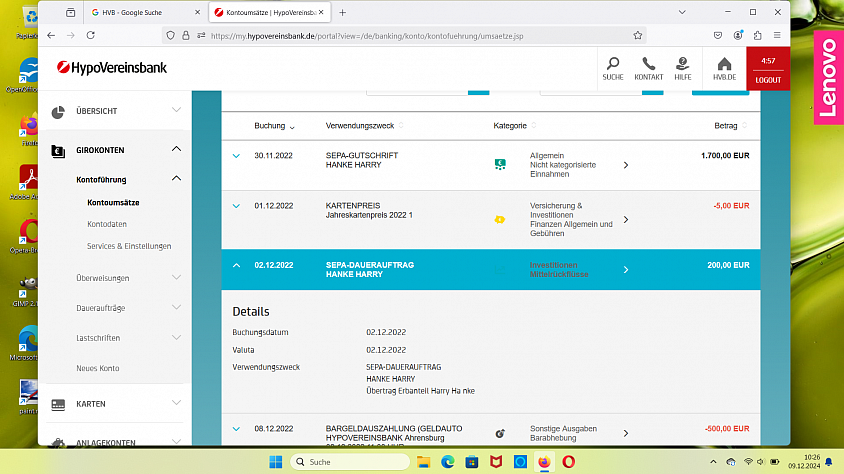Click the 1.700,00 EUR amount
844x474 pixels.
(x=725, y=155)
